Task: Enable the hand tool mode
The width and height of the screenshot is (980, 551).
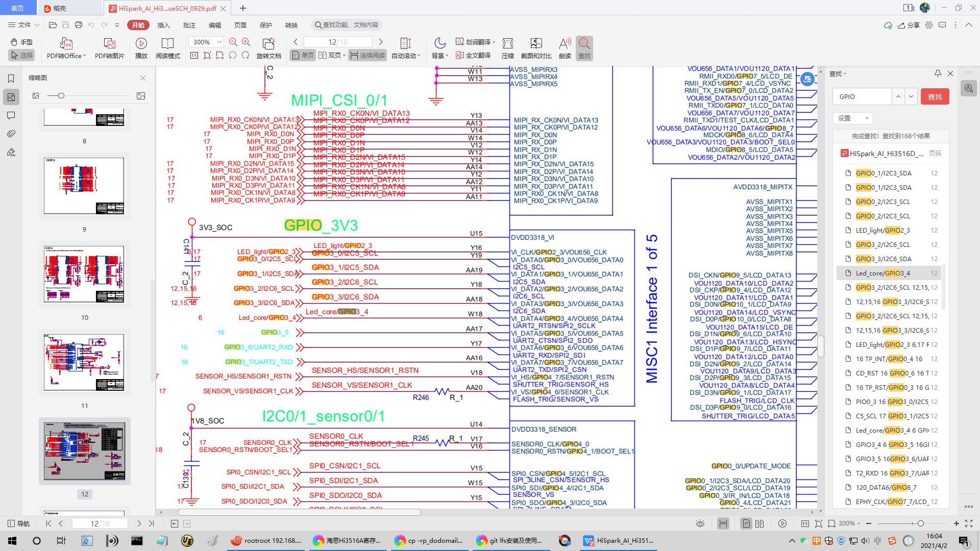Action: coord(21,42)
